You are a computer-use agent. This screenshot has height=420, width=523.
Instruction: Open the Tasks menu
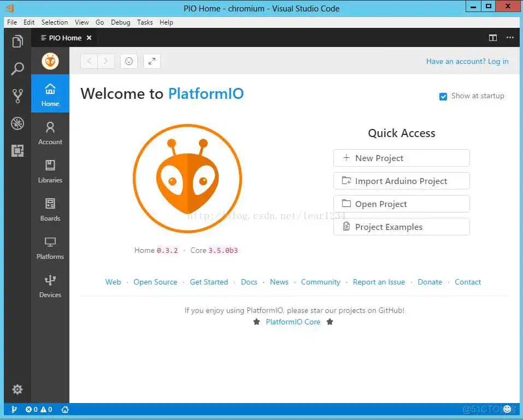pos(145,22)
